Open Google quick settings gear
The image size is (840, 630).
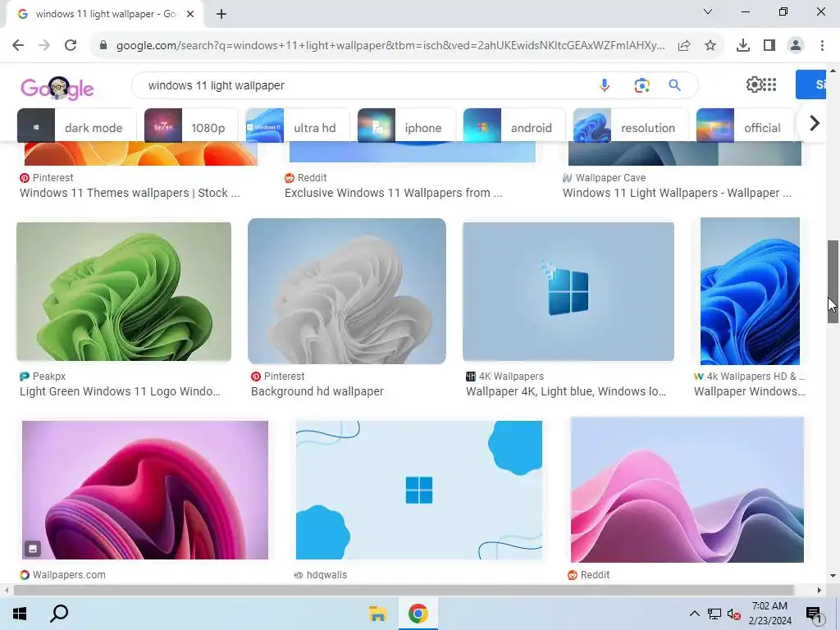[755, 84]
